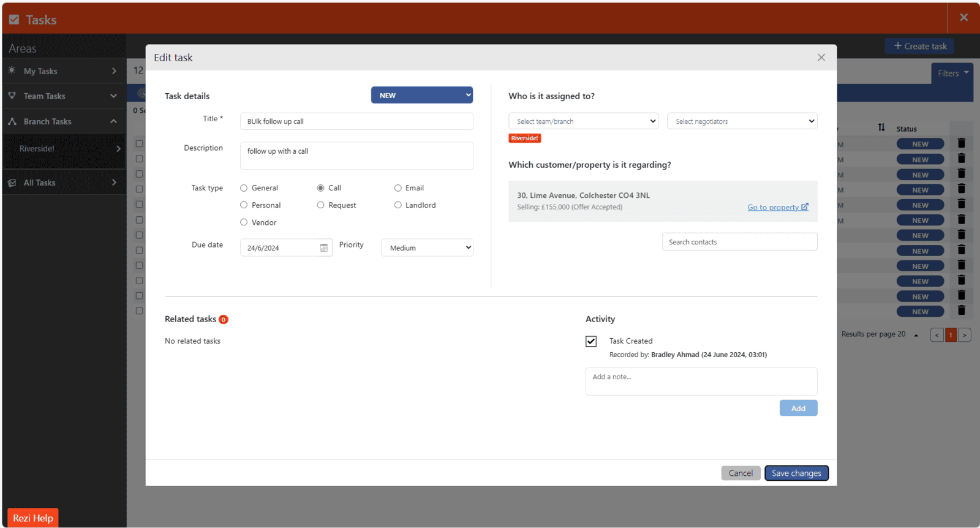Click the Create task button

pyautogui.click(x=919, y=46)
